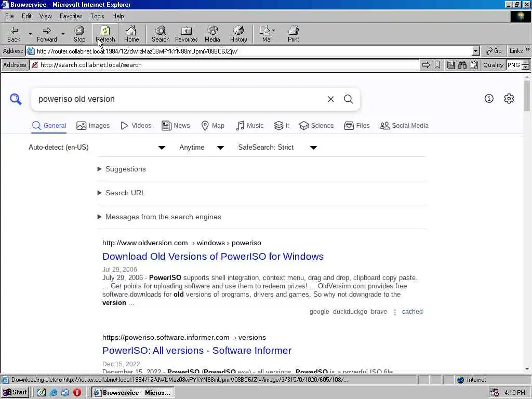This screenshot has height=399, width=532.
Task: Click the Go button beside the address bar
Action: click(494, 51)
